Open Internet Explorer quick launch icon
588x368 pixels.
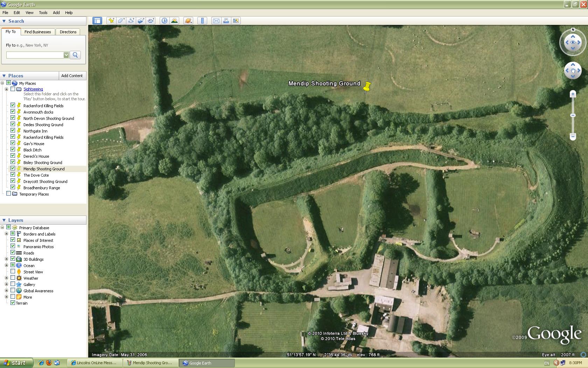tap(41, 363)
